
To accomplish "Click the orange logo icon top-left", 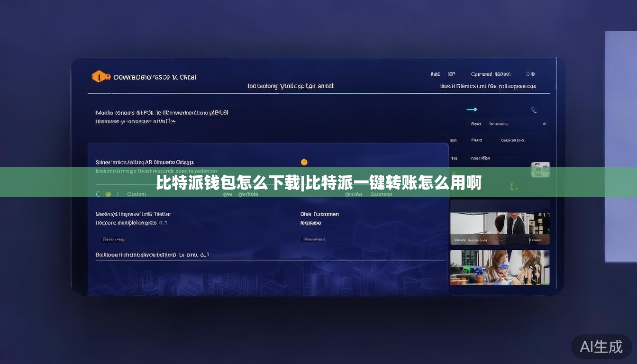I will (100, 76).
